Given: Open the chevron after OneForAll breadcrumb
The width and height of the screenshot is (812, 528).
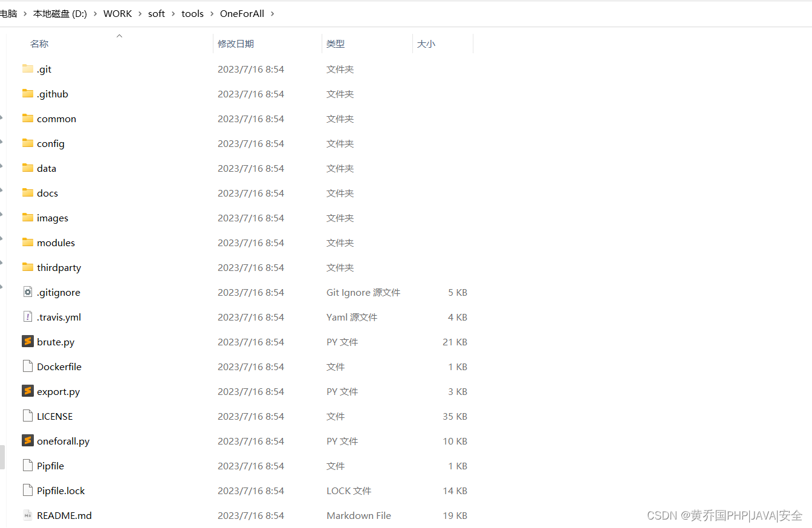Looking at the screenshot, I should tap(272, 13).
